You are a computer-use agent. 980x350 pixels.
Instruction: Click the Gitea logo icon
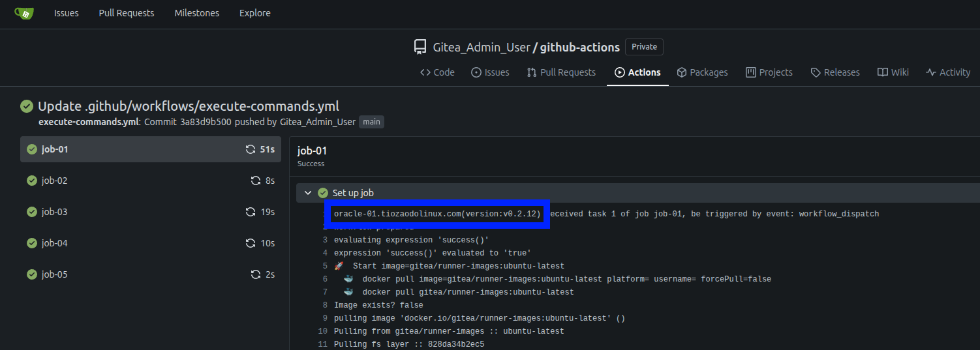tap(24, 13)
